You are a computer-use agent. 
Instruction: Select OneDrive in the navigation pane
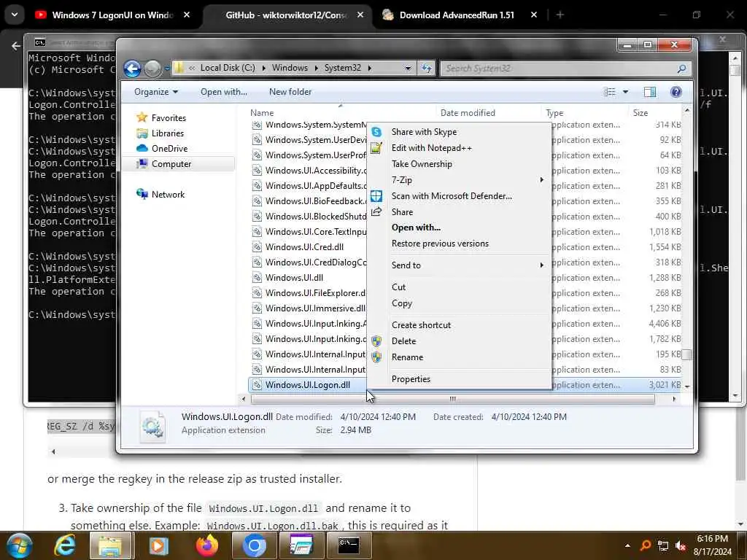click(169, 149)
